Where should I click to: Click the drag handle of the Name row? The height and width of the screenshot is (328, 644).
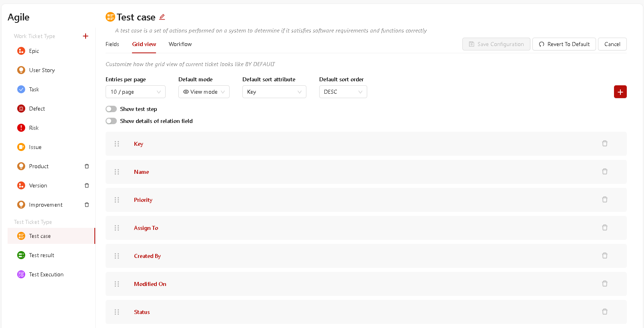[x=117, y=172]
